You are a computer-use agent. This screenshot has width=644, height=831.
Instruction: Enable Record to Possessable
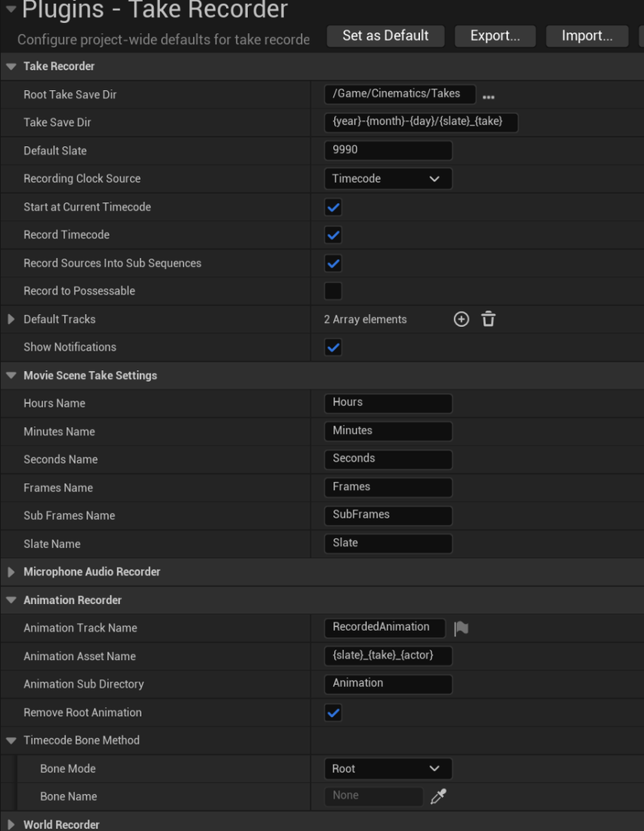[x=332, y=291]
